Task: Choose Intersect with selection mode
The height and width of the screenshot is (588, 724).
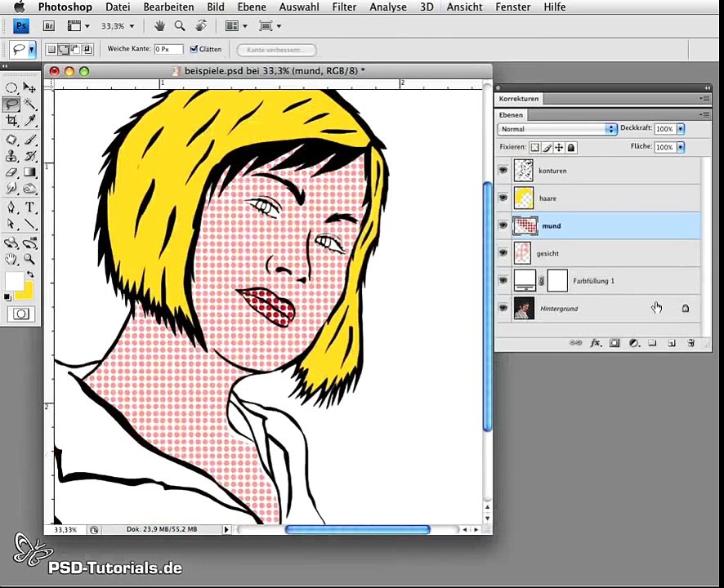Action: pyautogui.click(x=87, y=49)
